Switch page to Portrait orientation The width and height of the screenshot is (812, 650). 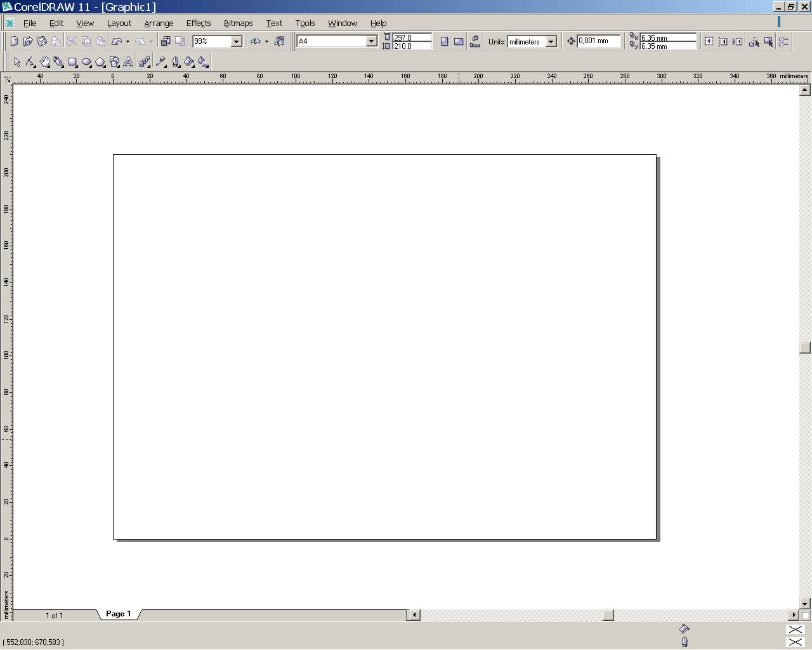click(444, 41)
